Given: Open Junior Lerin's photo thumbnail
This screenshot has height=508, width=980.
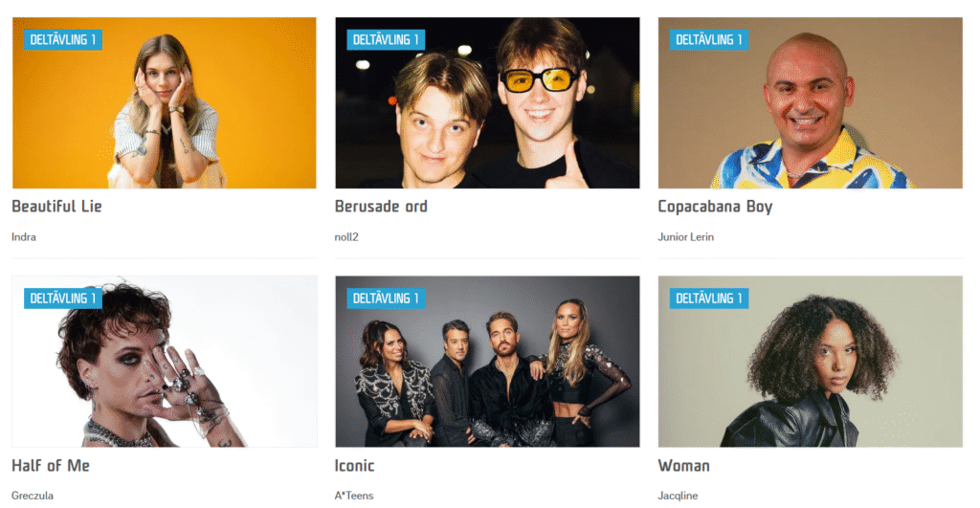Looking at the screenshot, I should (810, 103).
